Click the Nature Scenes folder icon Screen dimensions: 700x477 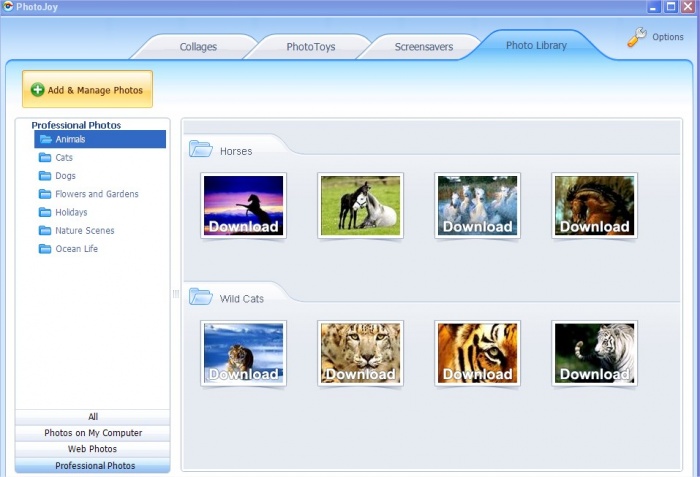pos(45,230)
